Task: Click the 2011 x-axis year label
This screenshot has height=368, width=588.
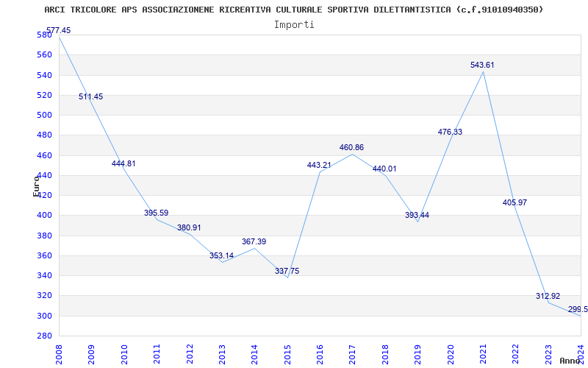Action: pos(157,354)
